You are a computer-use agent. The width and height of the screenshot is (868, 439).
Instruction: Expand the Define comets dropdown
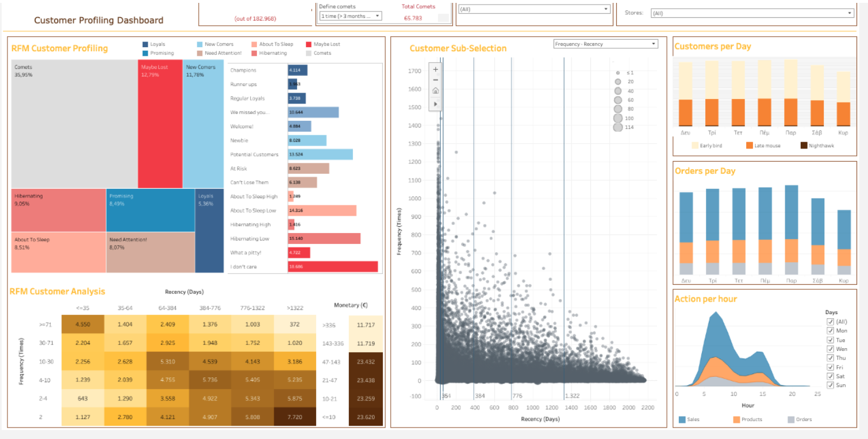(x=351, y=16)
